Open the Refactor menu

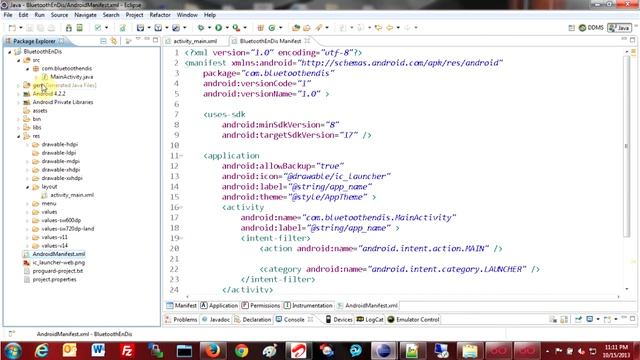click(160, 15)
